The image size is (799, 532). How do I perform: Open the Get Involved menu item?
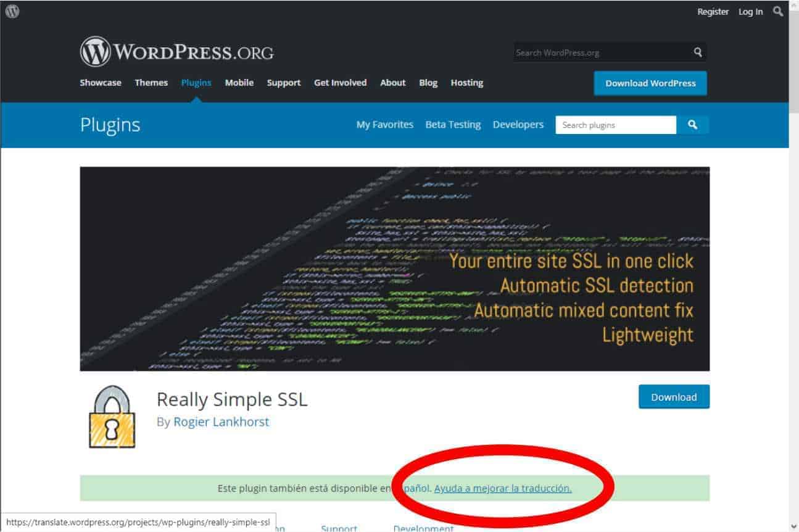[x=340, y=83]
